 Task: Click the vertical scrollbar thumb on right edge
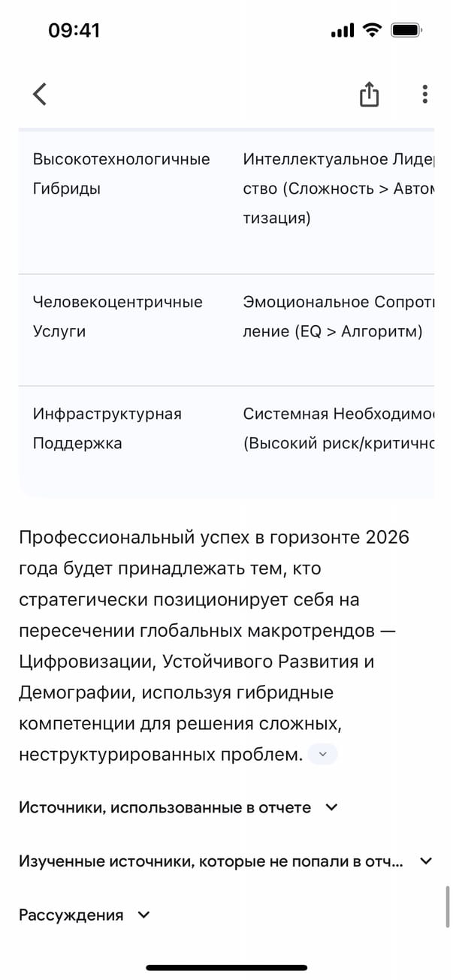point(448,906)
